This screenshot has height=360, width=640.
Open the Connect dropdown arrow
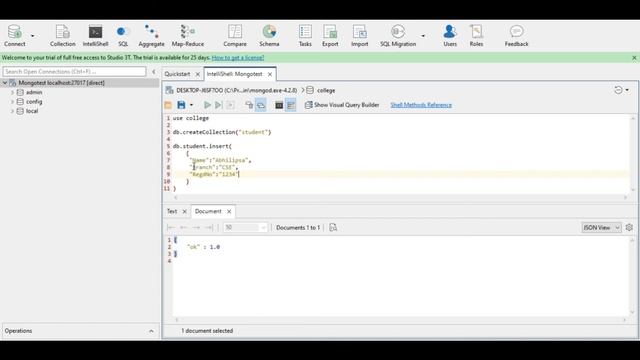click(x=33, y=36)
